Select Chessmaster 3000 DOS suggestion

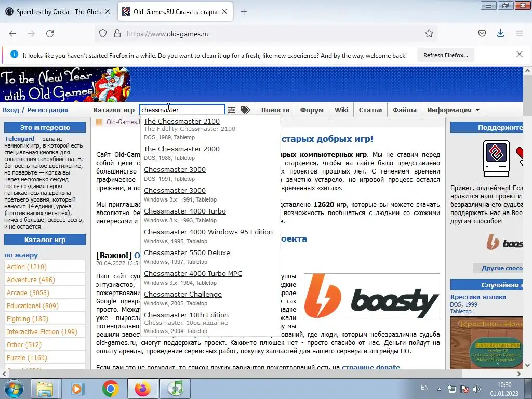tap(175, 170)
